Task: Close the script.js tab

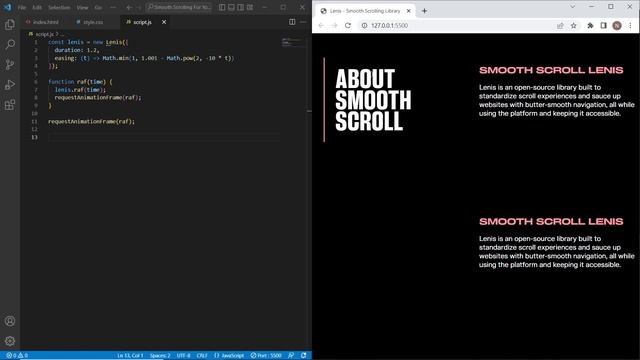Action: tap(164, 22)
